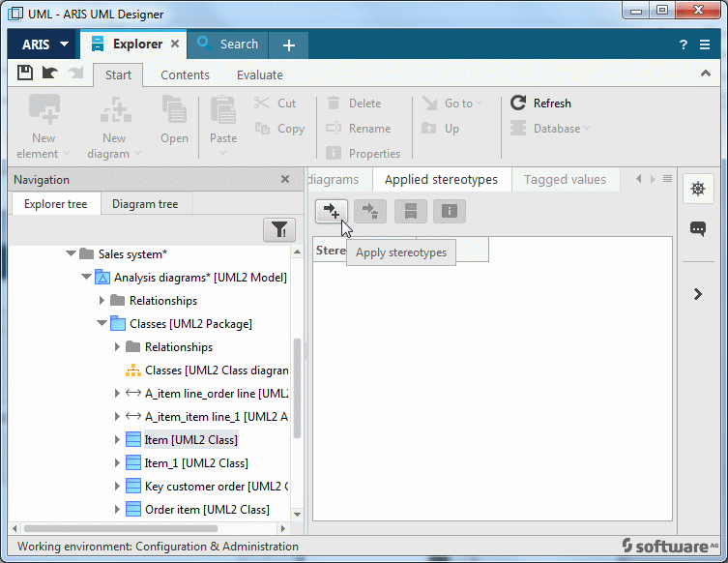Image resolution: width=728 pixels, height=563 pixels.
Task: Click the tree horizontal scrollbar right arrow
Action: click(x=282, y=528)
